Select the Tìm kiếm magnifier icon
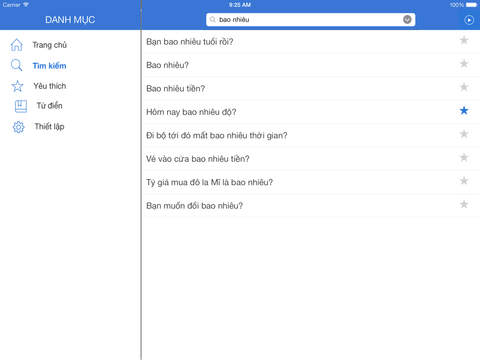Image resolution: width=480 pixels, height=360 pixels. [x=16, y=65]
